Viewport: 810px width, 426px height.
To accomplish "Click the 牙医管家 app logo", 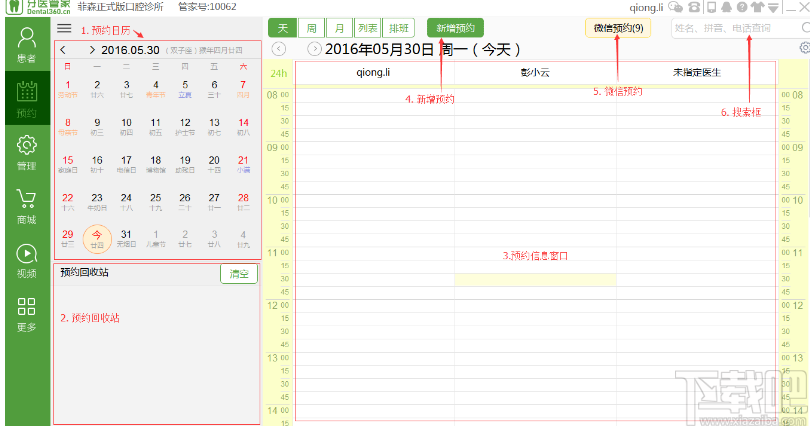I will [x=38, y=7].
